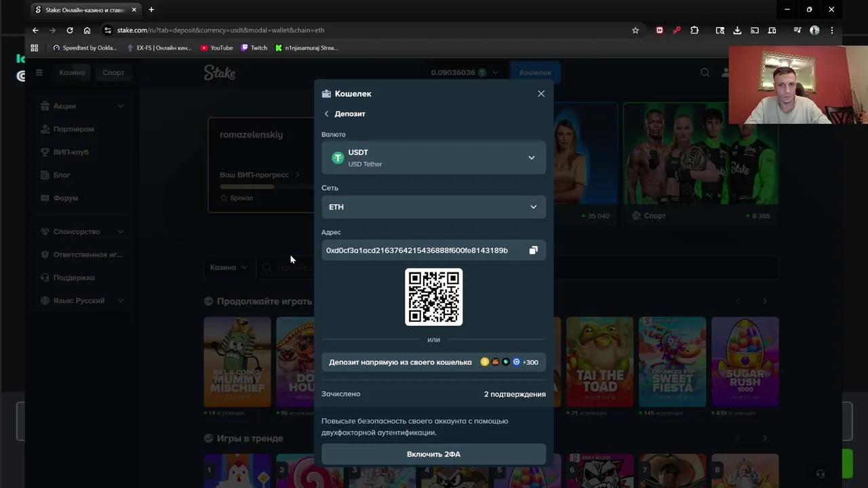Open browser profile avatar
868x488 pixels.
814,30
